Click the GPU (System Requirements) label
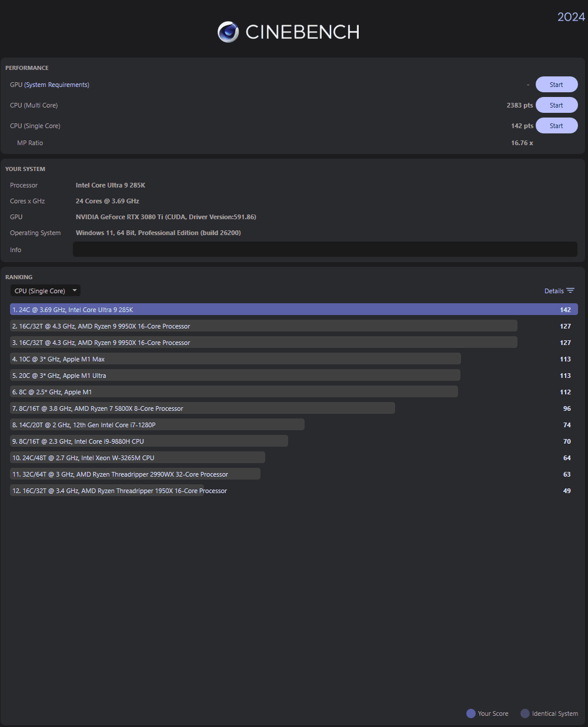 (49, 85)
